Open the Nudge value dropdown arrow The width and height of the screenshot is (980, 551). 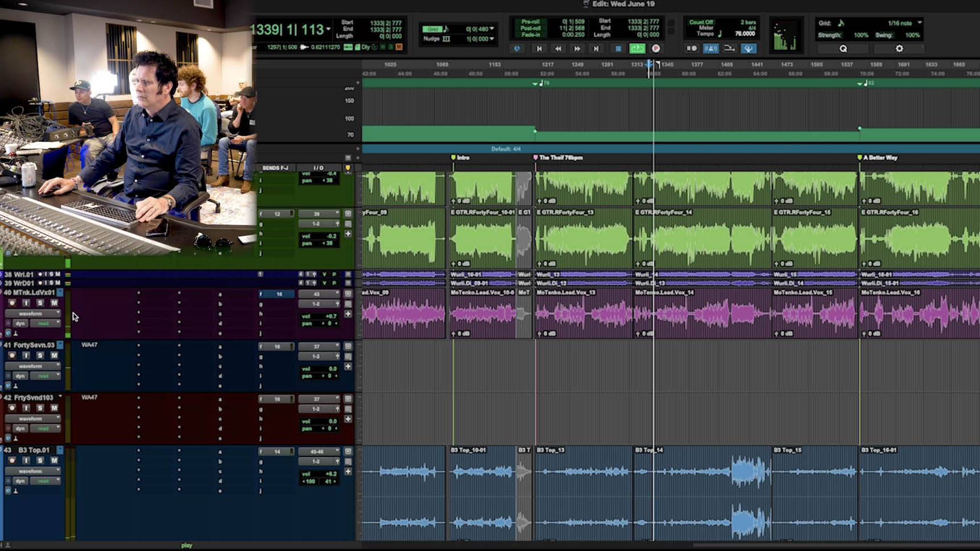(x=492, y=39)
